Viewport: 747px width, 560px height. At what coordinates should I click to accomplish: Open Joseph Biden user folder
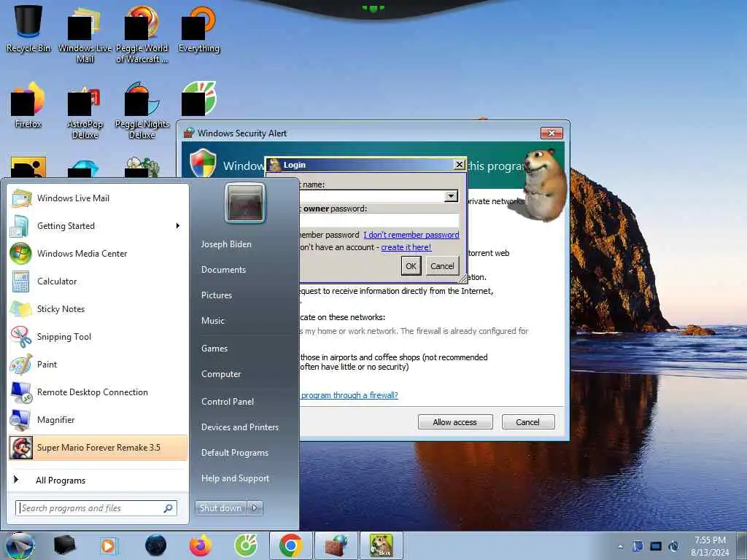tap(226, 244)
